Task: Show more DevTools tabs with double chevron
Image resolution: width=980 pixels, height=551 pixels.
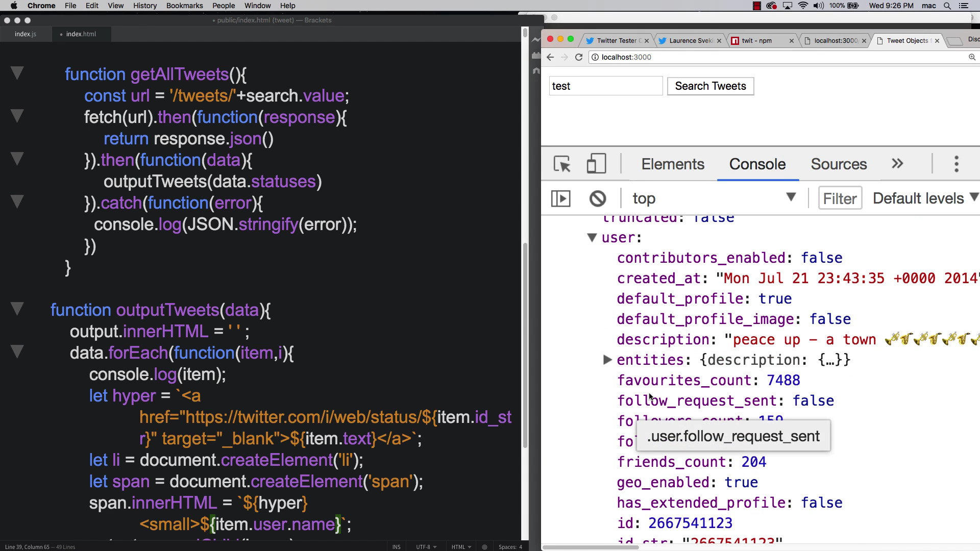Action: (897, 164)
